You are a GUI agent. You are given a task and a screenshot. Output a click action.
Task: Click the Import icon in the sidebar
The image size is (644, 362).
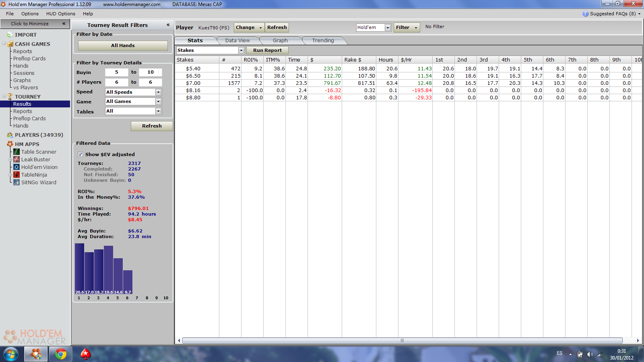click(x=10, y=35)
